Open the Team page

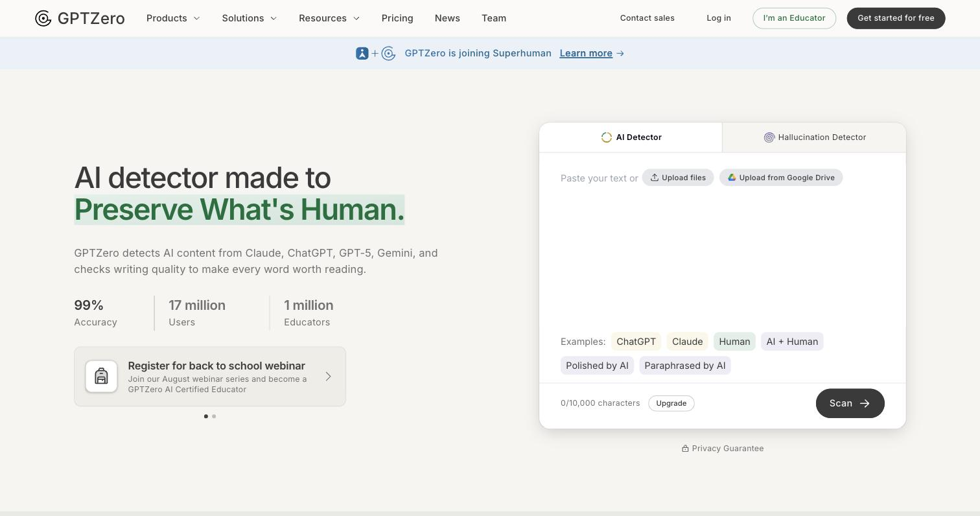click(x=494, y=18)
